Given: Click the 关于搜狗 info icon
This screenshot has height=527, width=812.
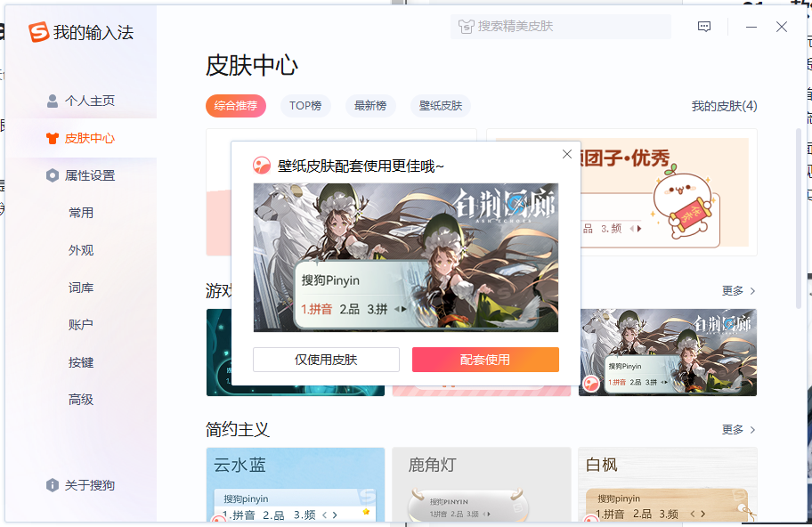Looking at the screenshot, I should [x=53, y=485].
